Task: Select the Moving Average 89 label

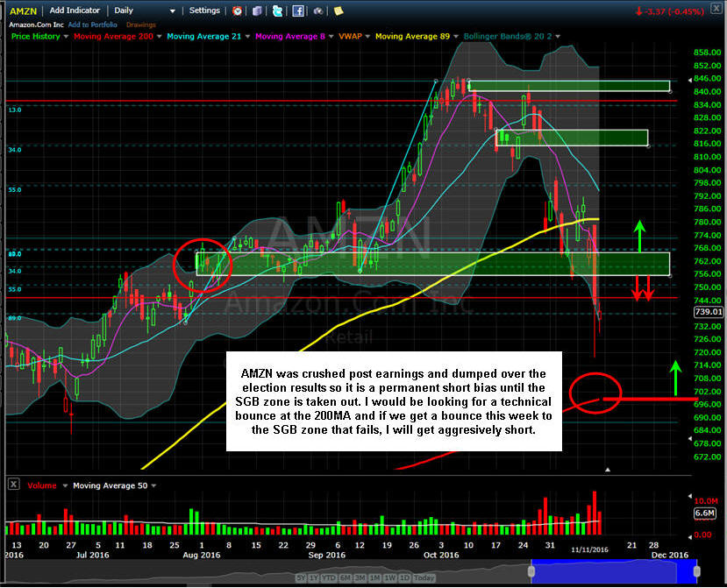Action: tap(413, 36)
